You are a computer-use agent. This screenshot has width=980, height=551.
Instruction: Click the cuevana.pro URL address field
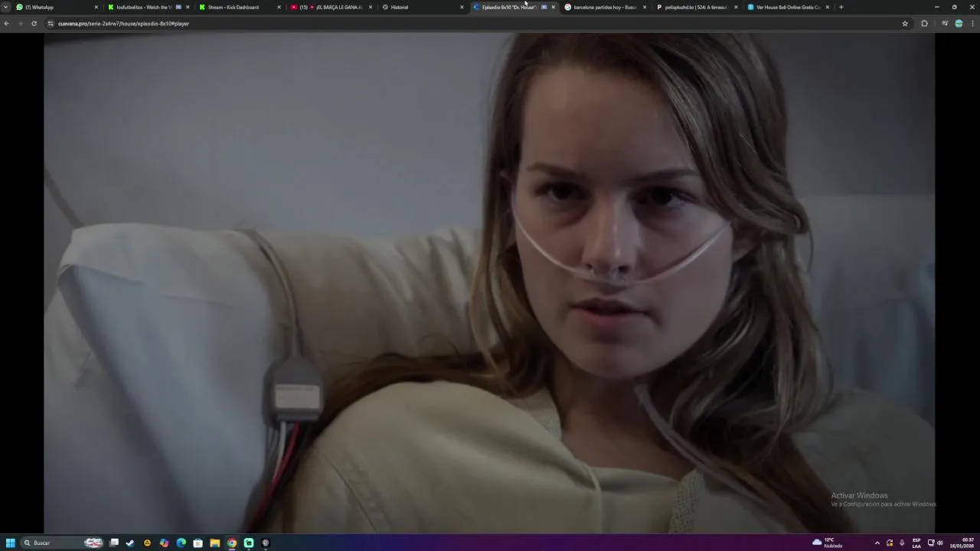tap(475, 24)
